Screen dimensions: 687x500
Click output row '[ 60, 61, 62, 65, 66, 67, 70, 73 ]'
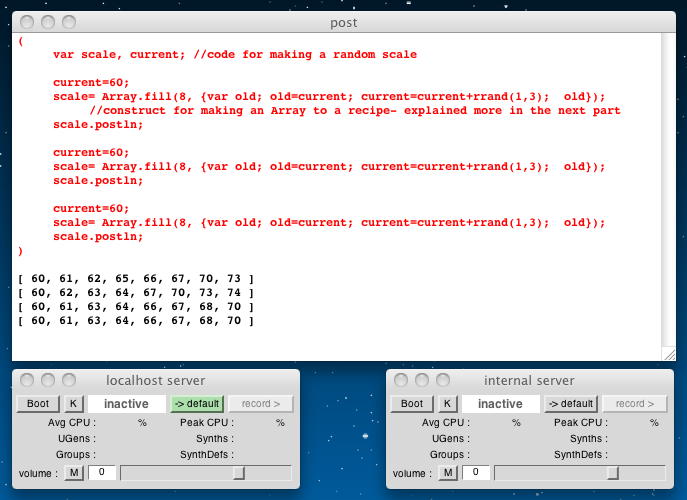136,279
